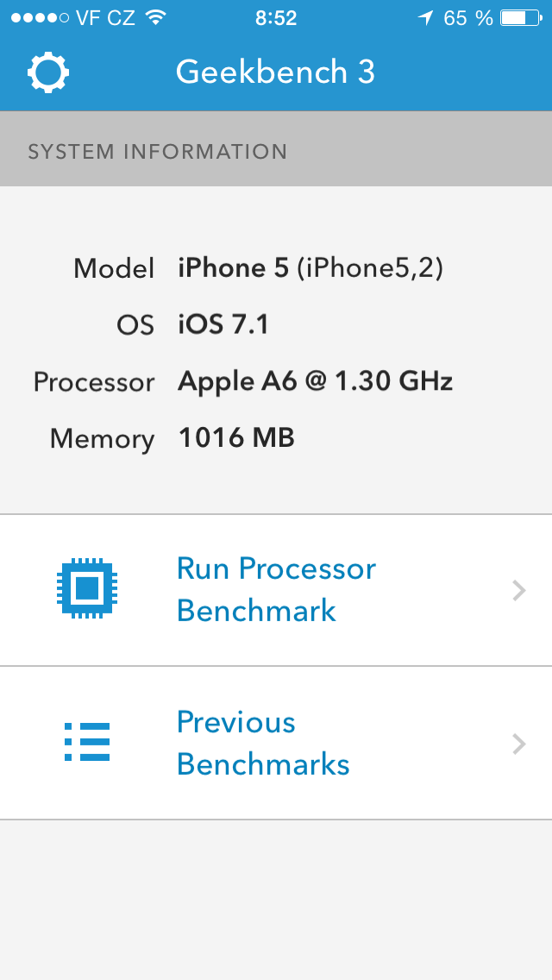Start Run Processor Benchmark
Viewport: 552px width, 980px height.
[276, 590]
